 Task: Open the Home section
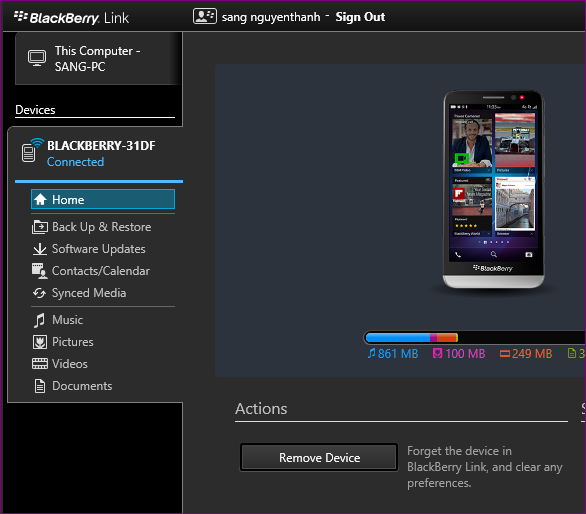[103, 199]
